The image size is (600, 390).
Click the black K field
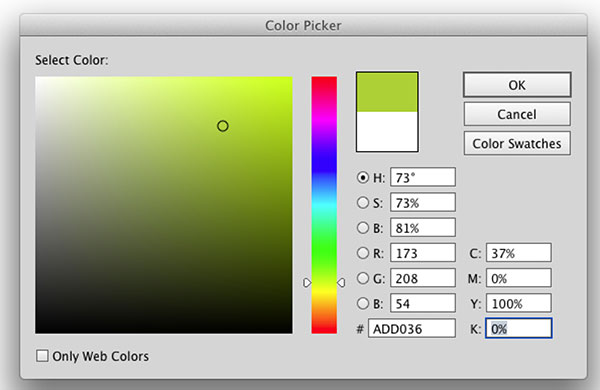[518, 328]
